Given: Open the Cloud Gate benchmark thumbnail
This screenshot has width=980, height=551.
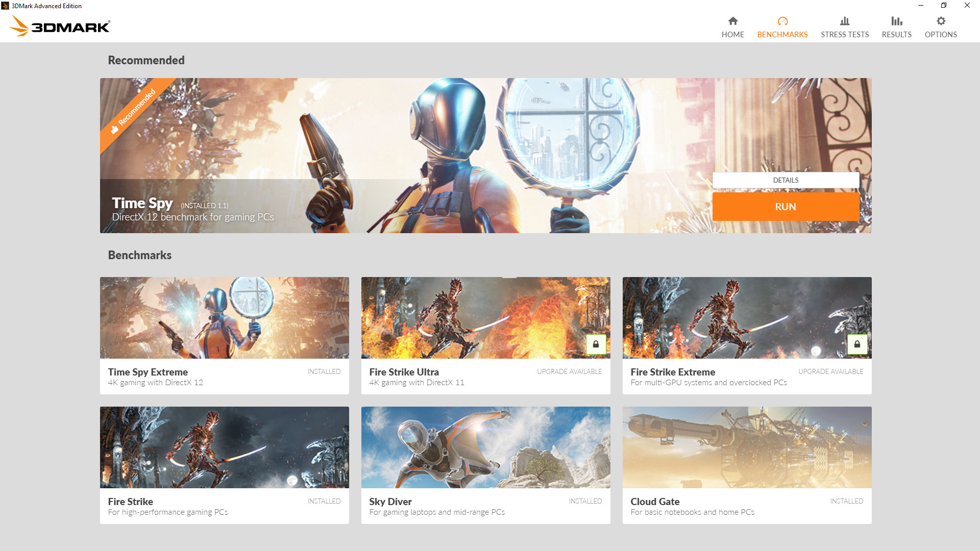Looking at the screenshot, I should (747, 447).
